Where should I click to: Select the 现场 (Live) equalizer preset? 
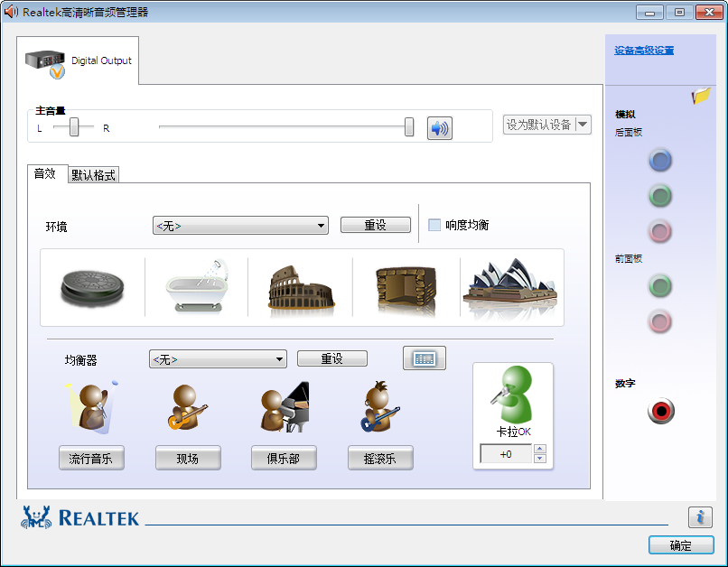(x=188, y=458)
